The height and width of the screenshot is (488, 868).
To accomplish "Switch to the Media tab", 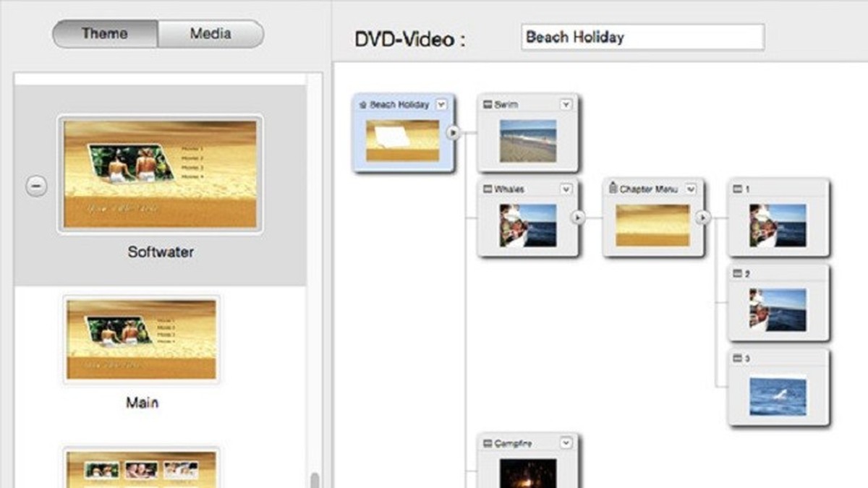I will point(211,33).
